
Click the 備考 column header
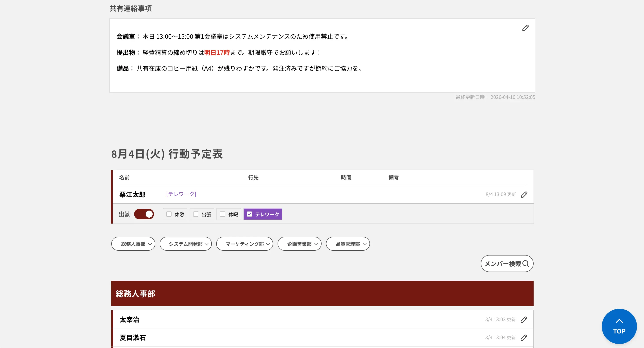coord(393,178)
